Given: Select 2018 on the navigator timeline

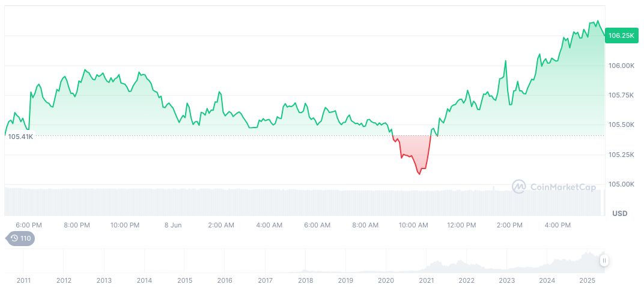Looking at the screenshot, I should 305,280.
